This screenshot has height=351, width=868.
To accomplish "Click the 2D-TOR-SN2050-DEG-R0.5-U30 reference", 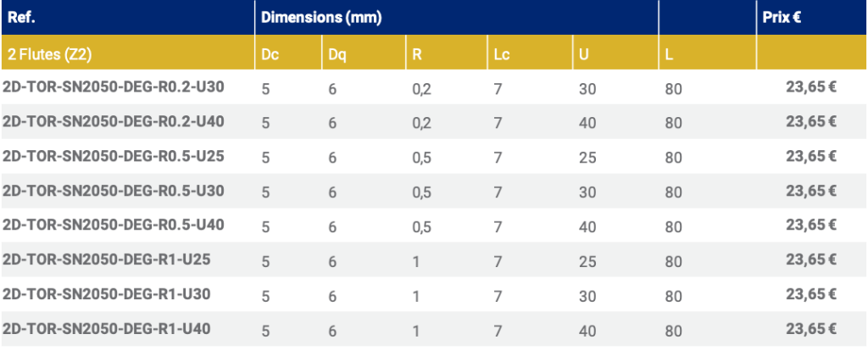I will point(113,191).
